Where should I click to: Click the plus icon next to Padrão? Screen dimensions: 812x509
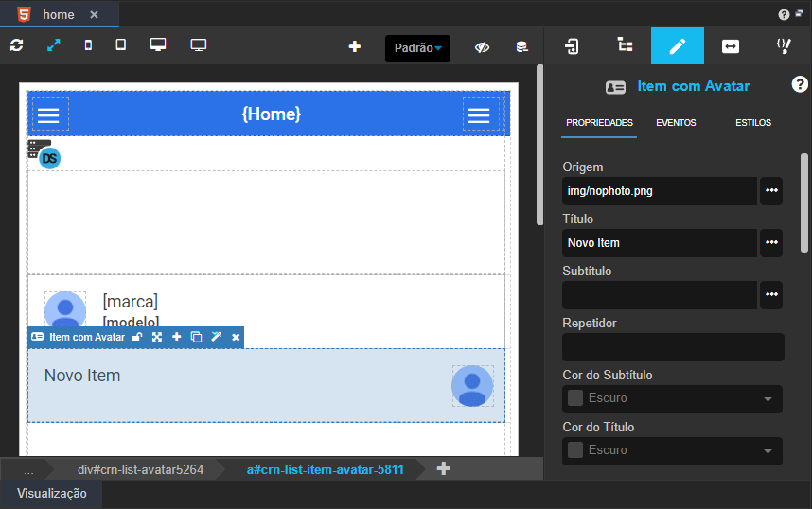pos(354,47)
